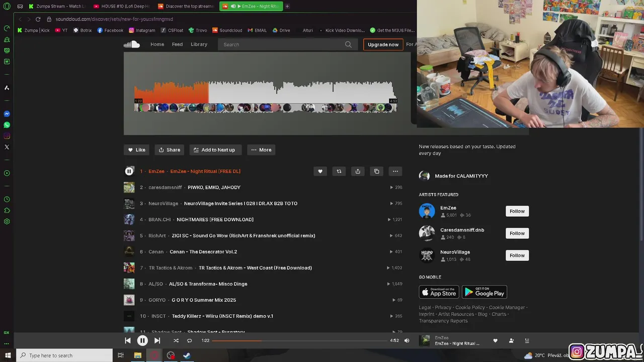The image size is (644, 362).
Task: Go back in browser history
Action: click(20, 19)
